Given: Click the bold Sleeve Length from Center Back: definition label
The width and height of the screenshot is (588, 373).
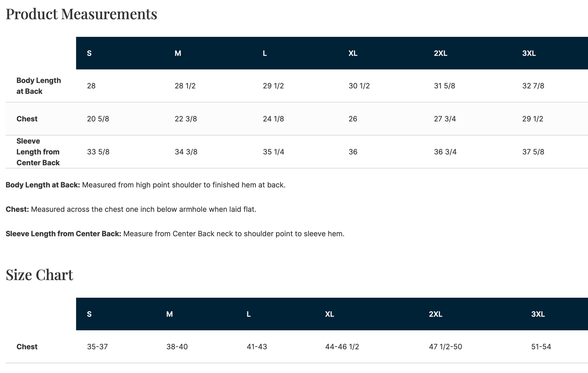Looking at the screenshot, I should [63, 234].
